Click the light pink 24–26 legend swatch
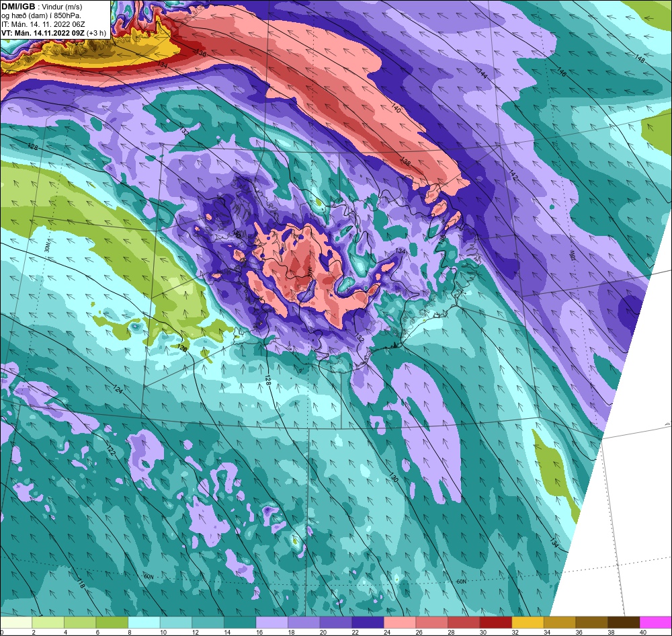Screen dimensions: 672x636 point(400,623)
